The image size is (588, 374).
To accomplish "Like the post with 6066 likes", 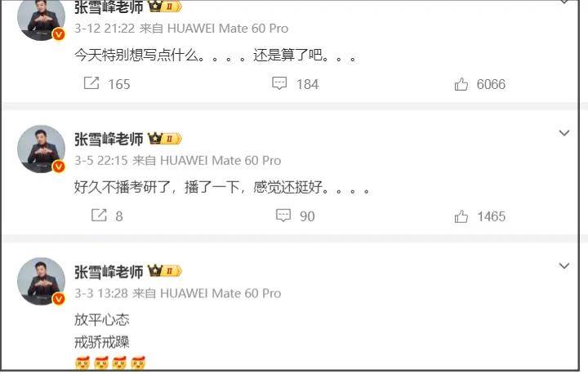I will (x=461, y=84).
